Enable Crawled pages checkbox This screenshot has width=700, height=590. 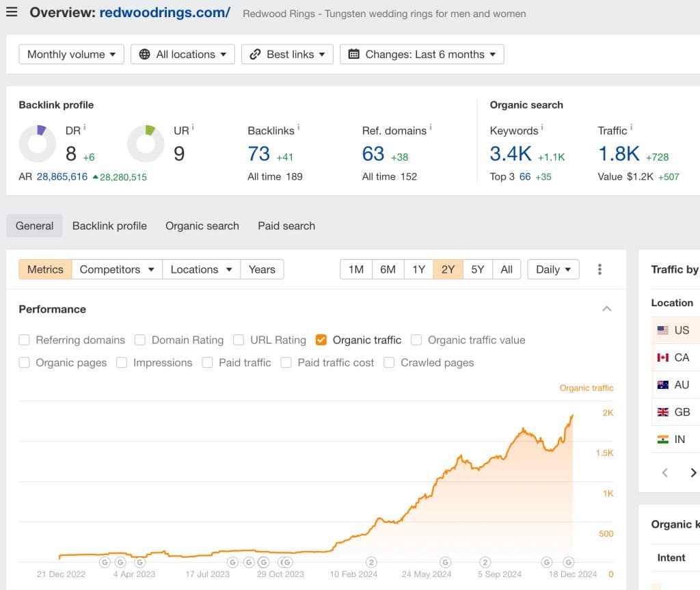pyautogui.click(x=389, y=362)
